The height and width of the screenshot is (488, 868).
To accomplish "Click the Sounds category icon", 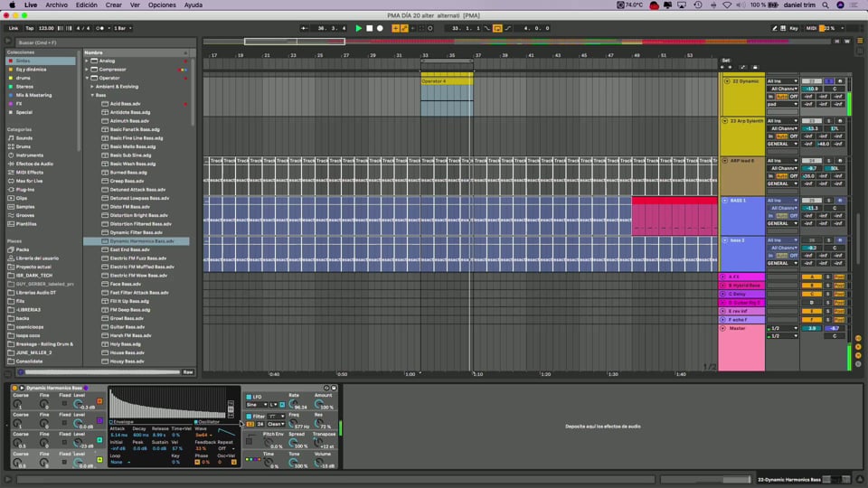I will pos(11,138).
